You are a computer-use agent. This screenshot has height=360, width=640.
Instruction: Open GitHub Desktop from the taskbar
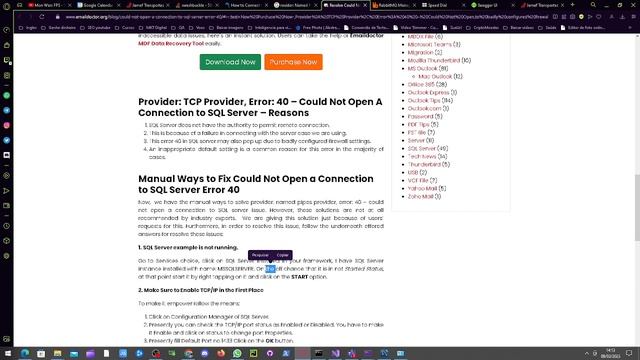(x=270, y=353)
